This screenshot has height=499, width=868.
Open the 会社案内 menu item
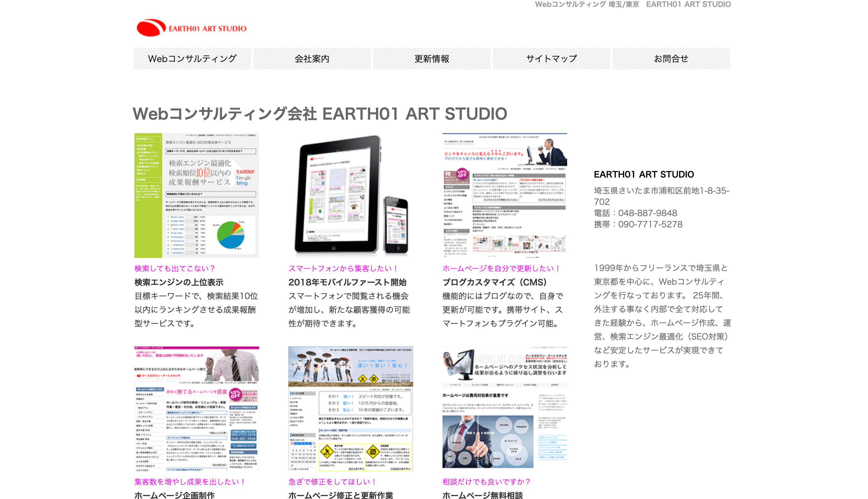pos(312,59)
